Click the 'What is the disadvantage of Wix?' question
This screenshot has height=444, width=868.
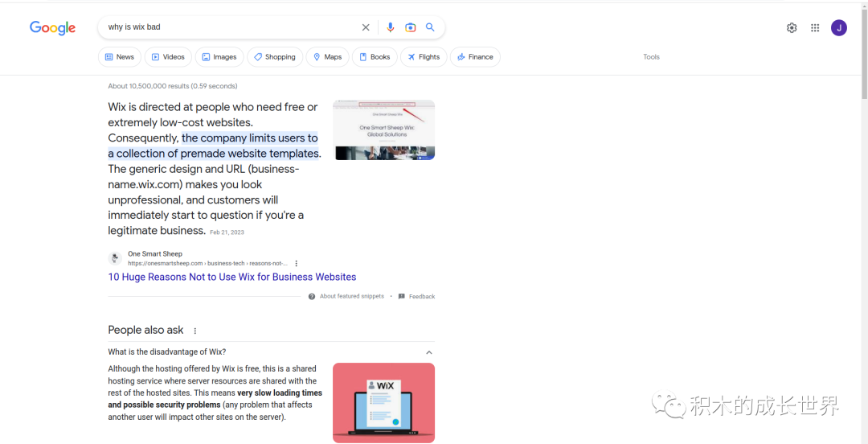tap(167, 352)
